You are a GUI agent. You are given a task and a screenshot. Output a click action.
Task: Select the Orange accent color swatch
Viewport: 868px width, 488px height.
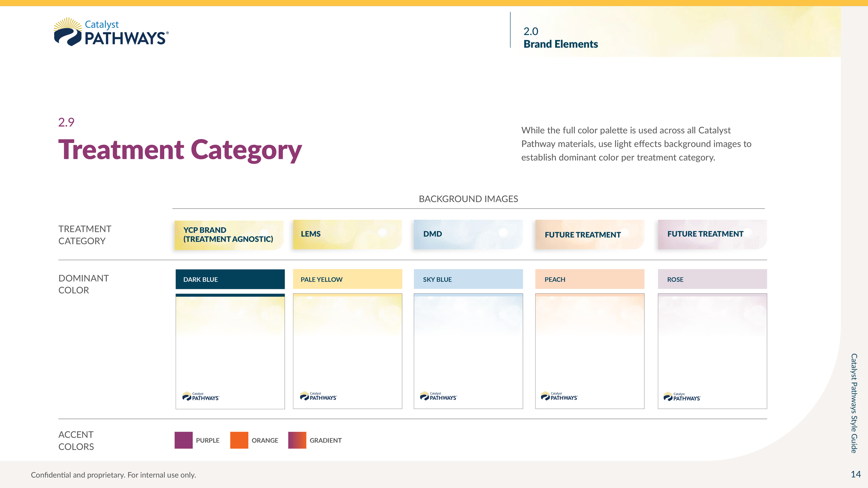(x=240, y=440)
